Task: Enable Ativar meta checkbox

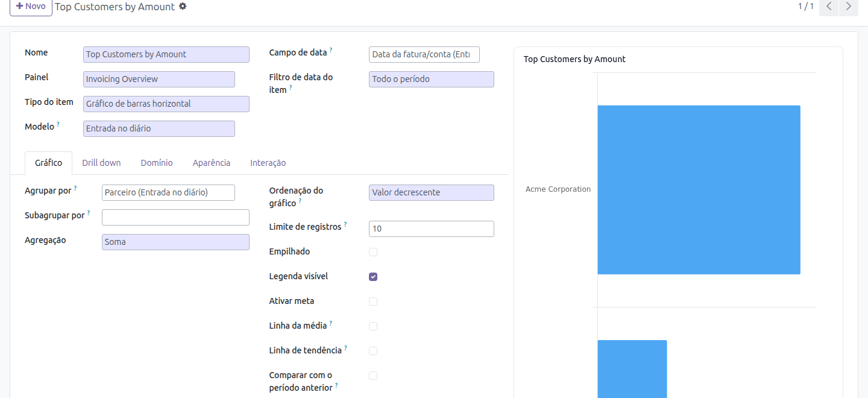Action: click(x=373, y=302)
